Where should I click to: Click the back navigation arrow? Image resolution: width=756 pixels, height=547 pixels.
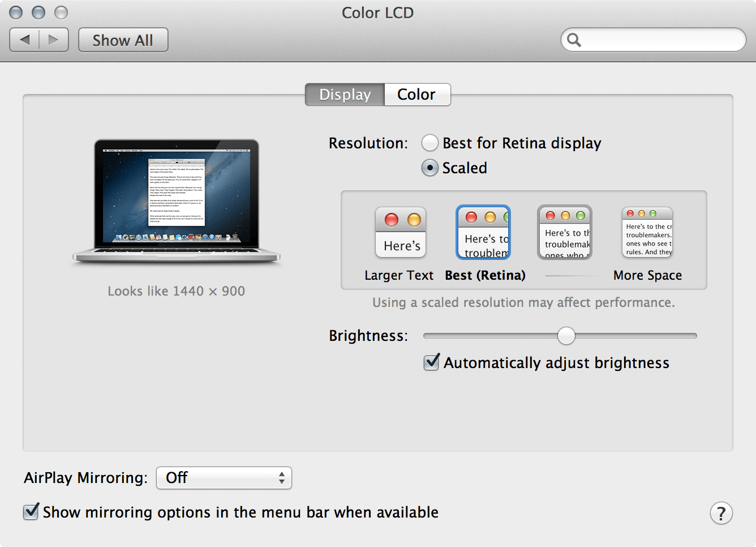click(24, 40)
